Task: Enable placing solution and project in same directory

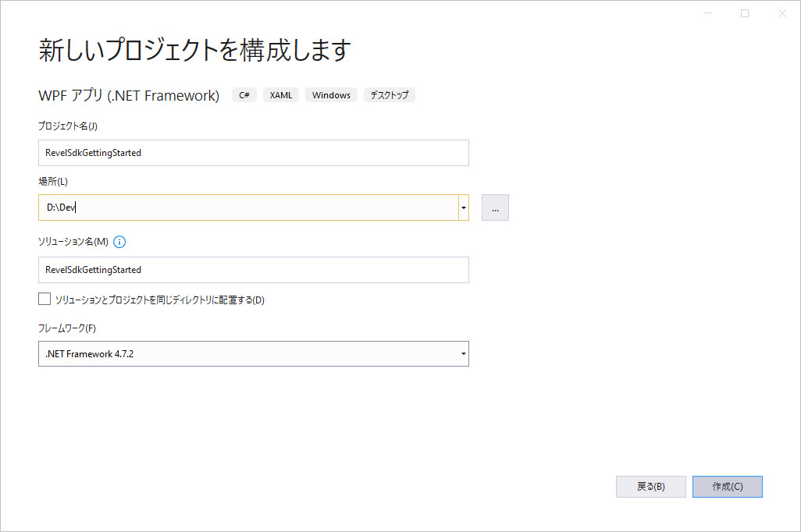Action: [x=44, y=299]
